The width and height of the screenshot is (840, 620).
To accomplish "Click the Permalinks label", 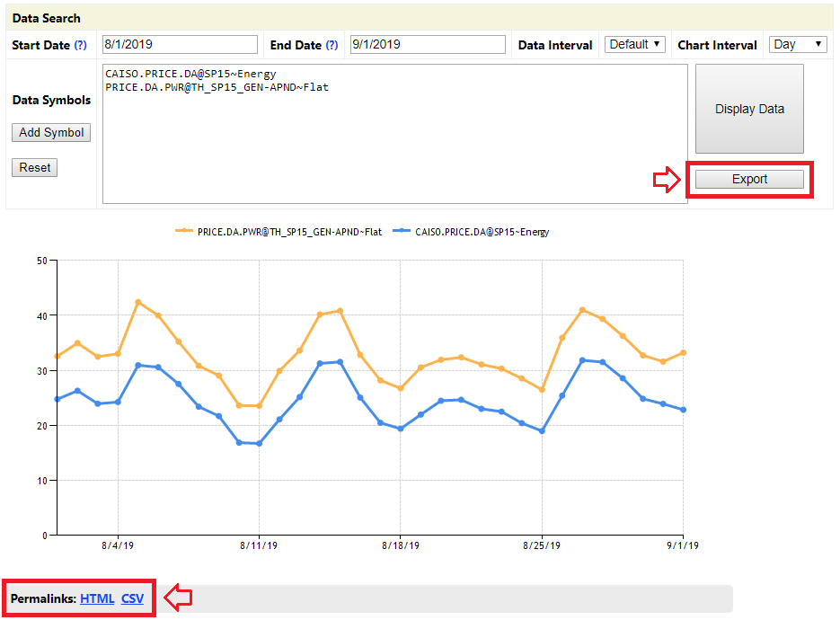I will click(x=43, y=598).
